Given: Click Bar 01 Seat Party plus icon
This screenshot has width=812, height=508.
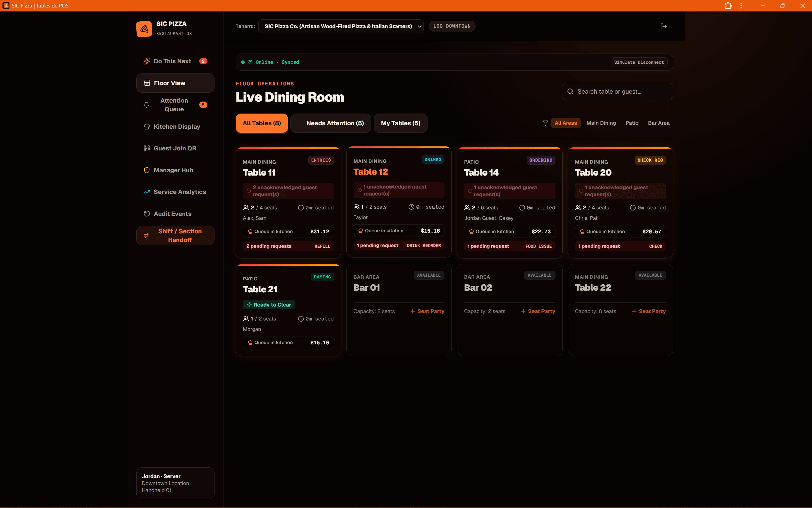Looking at the screenshot, I should 413,312.
